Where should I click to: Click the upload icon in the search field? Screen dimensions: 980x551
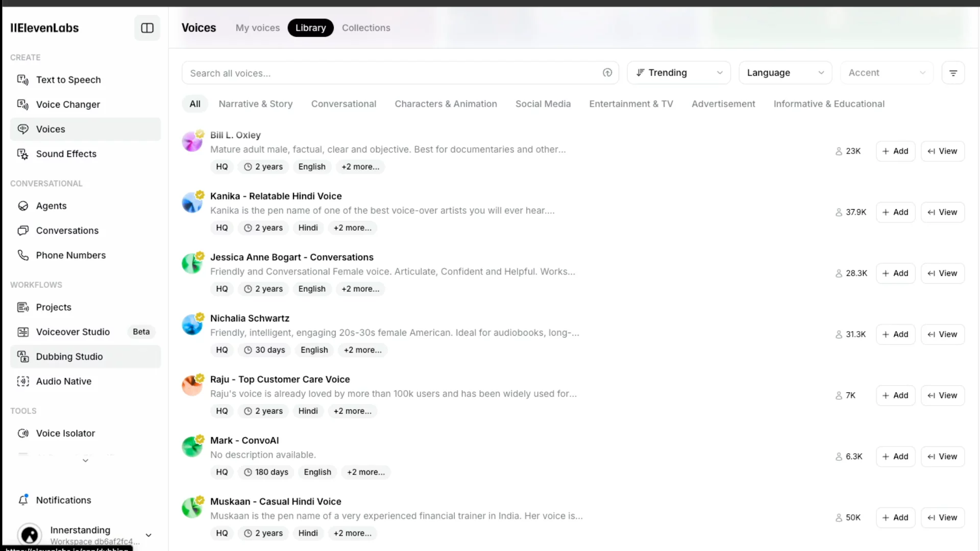pos(607,73)
